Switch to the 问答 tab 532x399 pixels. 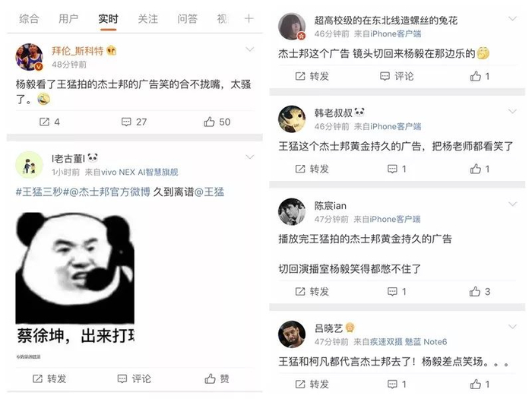pos(187,19)
